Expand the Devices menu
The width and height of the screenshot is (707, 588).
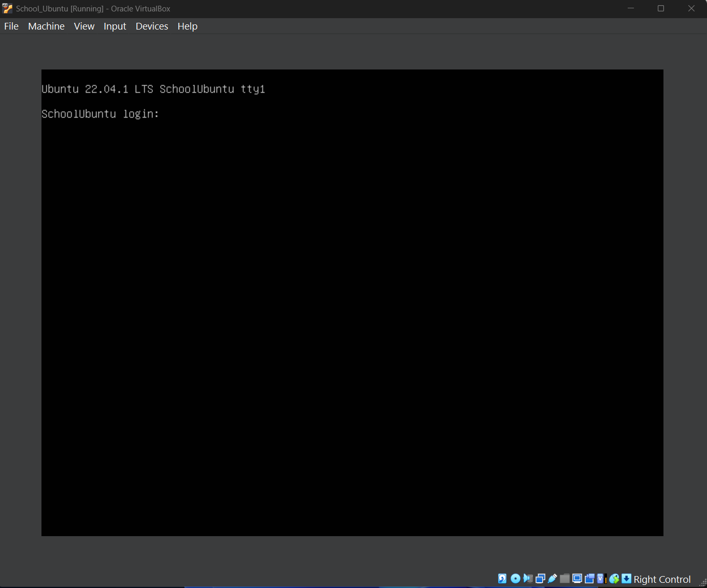click(152, 26)
